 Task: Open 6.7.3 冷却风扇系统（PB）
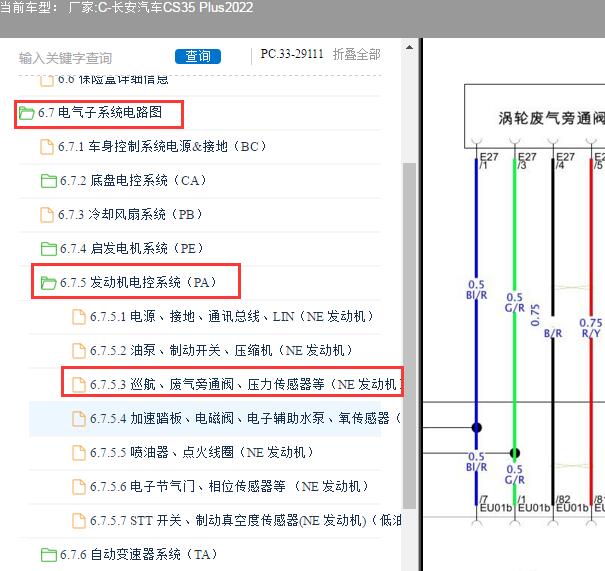[130, 215]
